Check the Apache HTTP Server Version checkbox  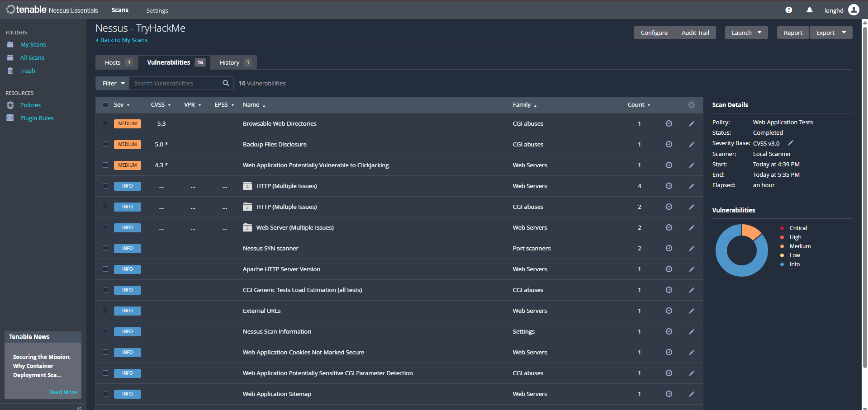[105, 269]
